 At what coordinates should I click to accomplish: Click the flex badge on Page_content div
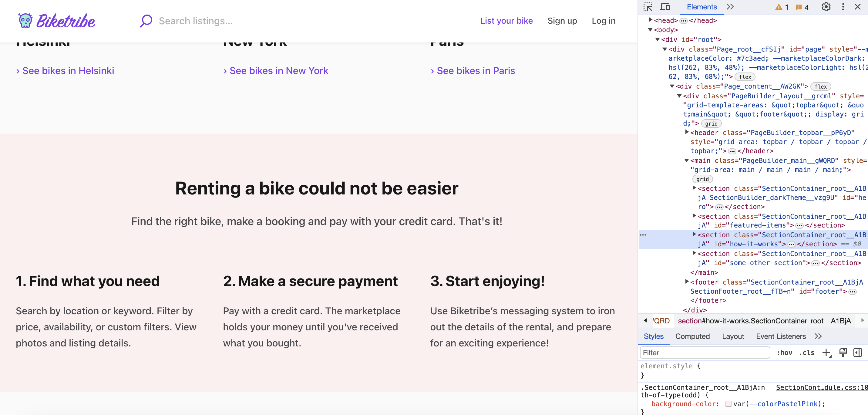click(x=820, y=87)
